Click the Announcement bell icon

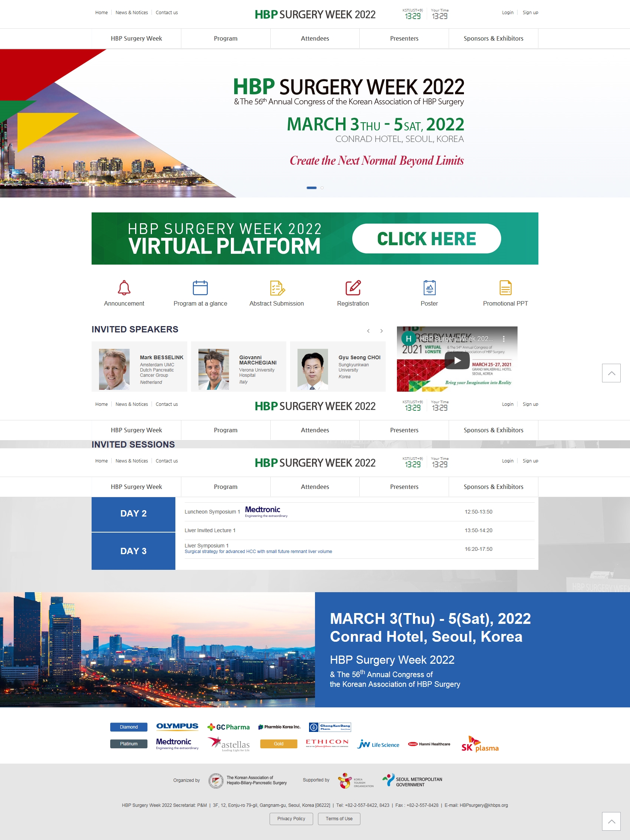124,288
